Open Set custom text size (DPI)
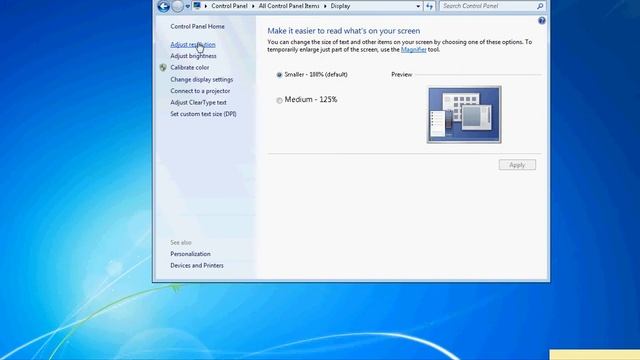Image resolution: width=640 pixels, height=360 pixels. 203,114
